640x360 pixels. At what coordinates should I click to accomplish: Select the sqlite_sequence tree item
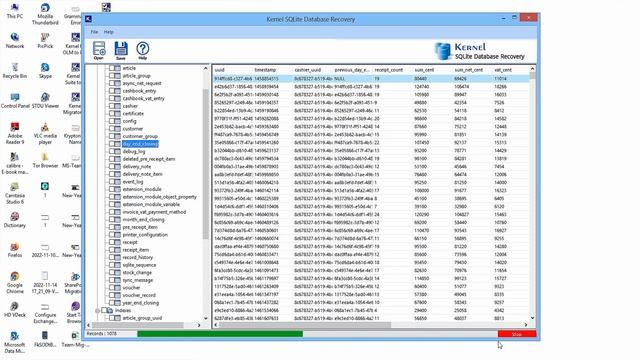click(139, 265)
